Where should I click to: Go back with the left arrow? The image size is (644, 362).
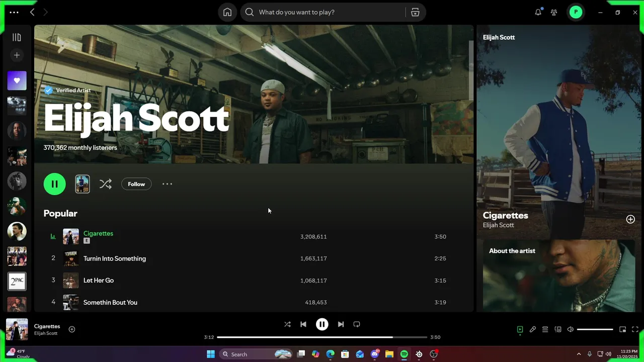32,12
